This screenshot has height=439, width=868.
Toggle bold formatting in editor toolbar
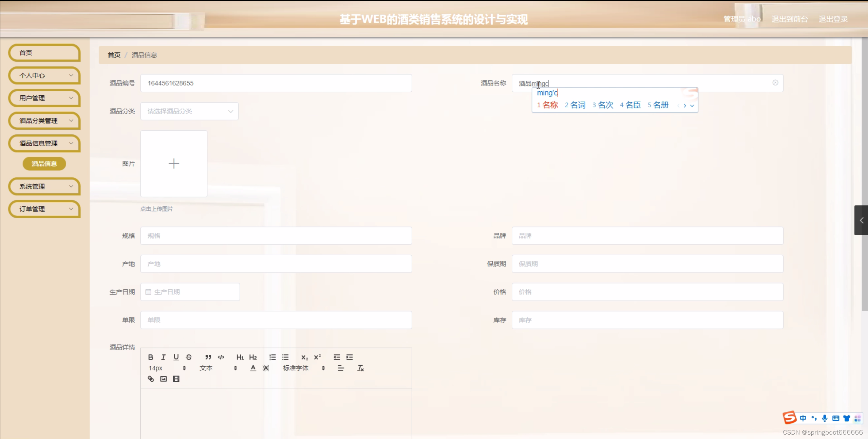151,357
